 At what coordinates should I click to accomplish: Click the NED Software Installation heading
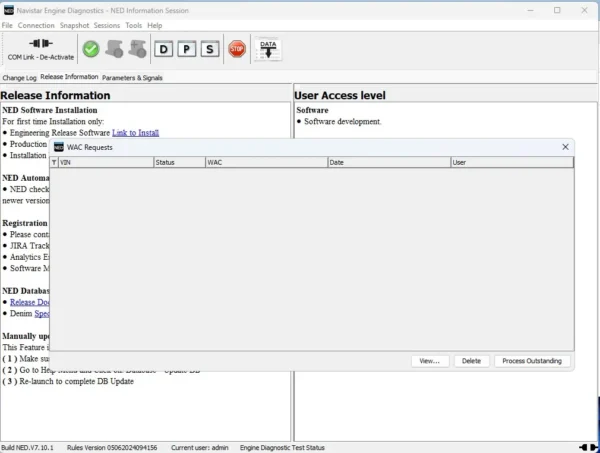(50, 110)
